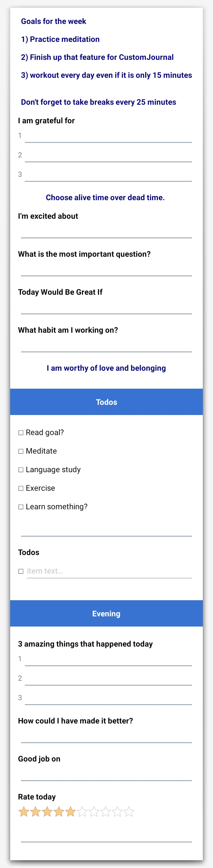Viewport: 213px width, 868px height.
Task: Click the Good job on input line
Action: [x=106, y=774]
